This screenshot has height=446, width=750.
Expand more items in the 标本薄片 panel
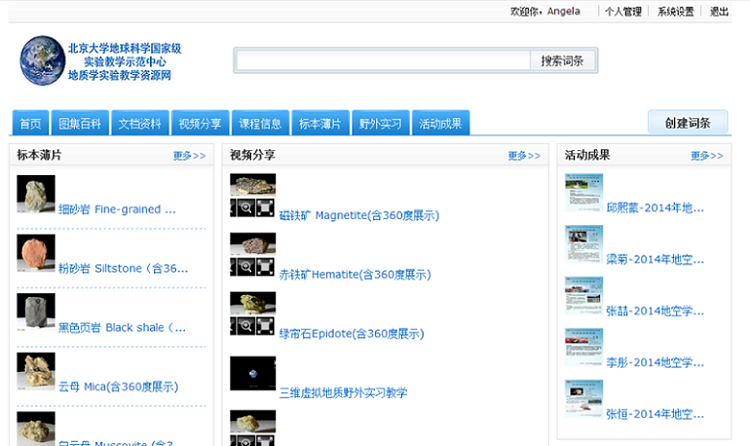click(189, 156)
